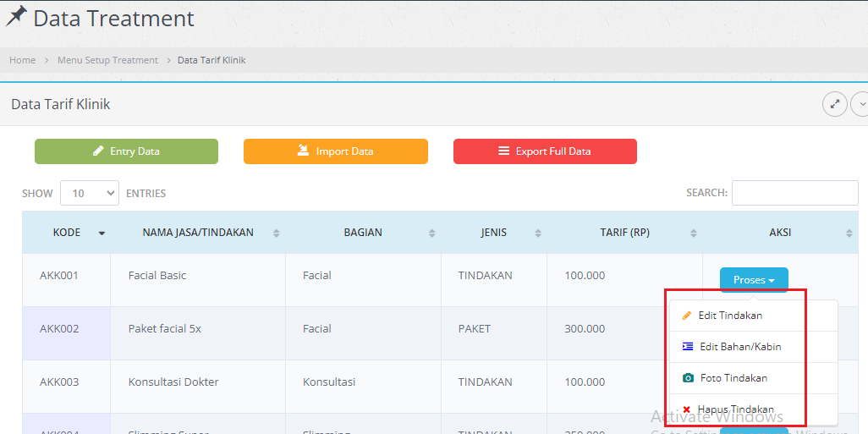Open Proses dropdown for Facial Basic
The image size is (868, 434).
[x=754, y=280]
